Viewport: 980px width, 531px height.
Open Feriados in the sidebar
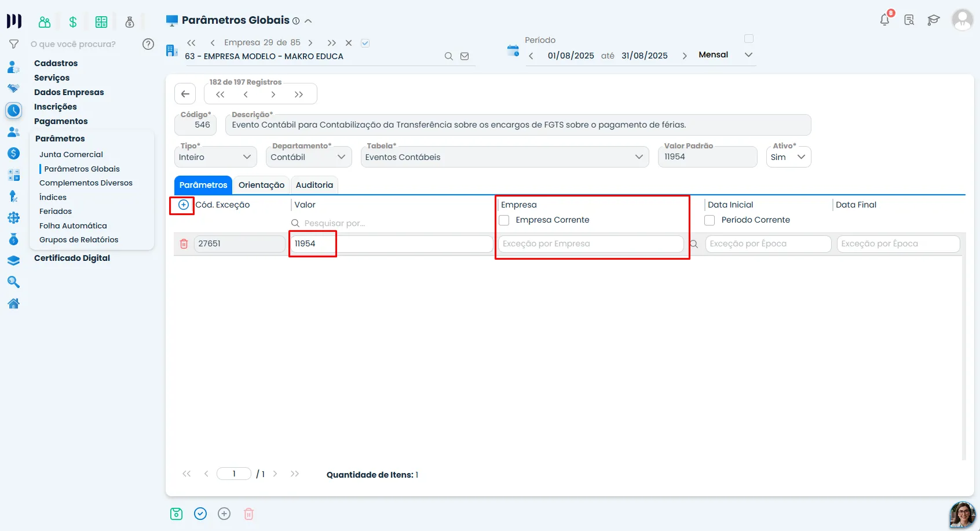click(x=56, y=212)
